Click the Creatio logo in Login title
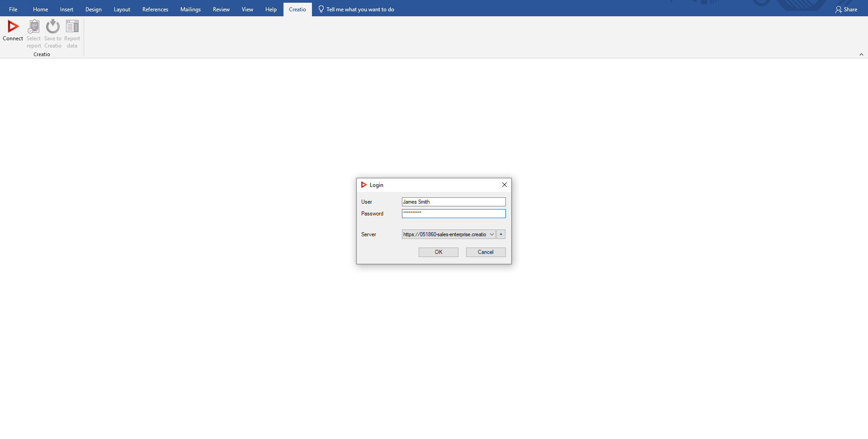The width and height of the screenshot is (868, 439). (x=364, y=185)
